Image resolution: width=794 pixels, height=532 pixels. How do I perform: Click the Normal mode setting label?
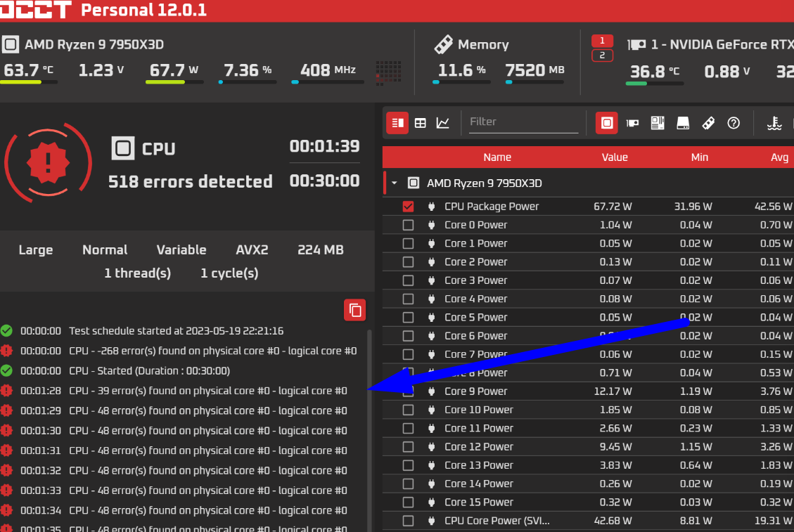pos(105,250)
